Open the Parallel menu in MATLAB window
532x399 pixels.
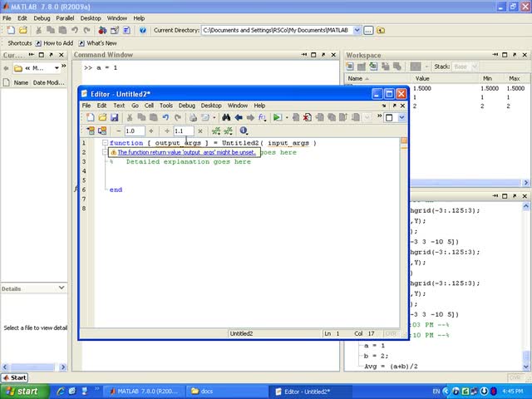(65, 18)
